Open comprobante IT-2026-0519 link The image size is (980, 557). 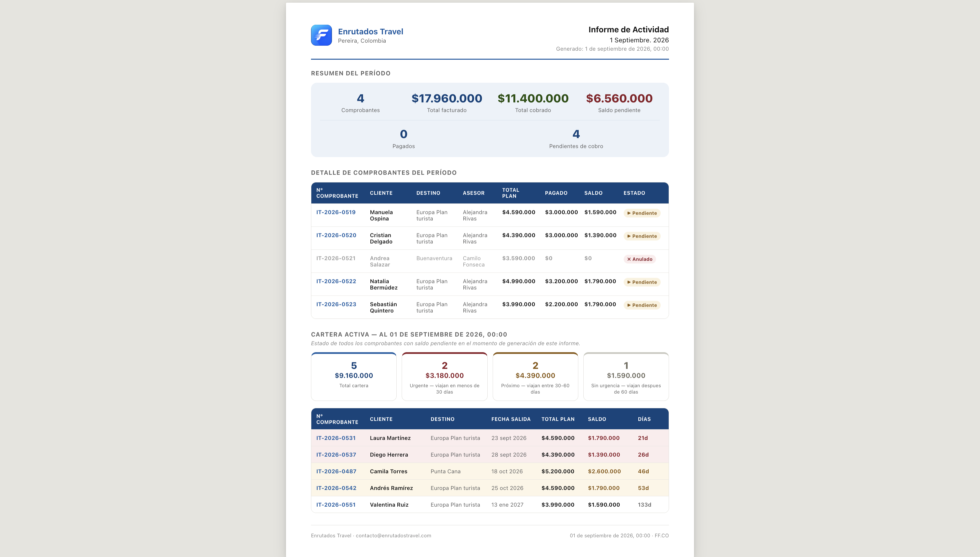coord(336,212)
